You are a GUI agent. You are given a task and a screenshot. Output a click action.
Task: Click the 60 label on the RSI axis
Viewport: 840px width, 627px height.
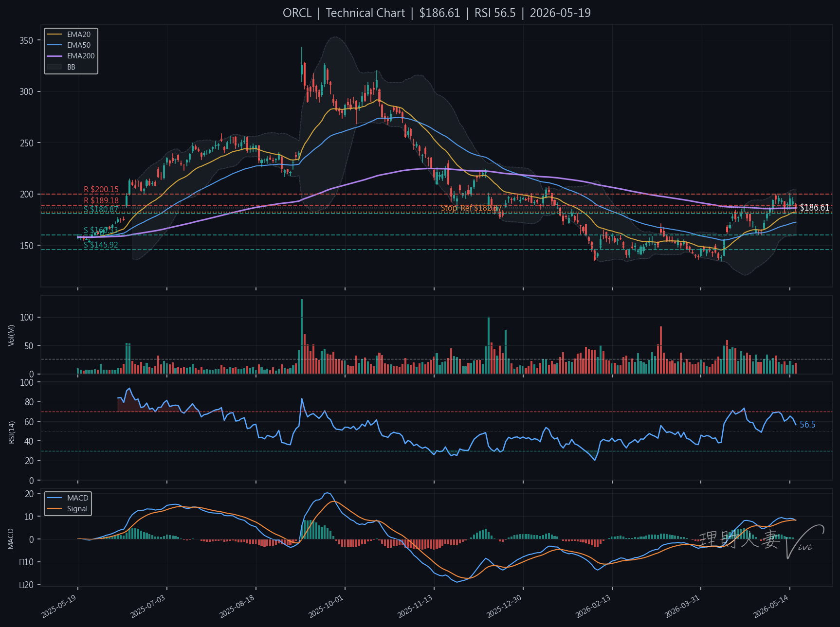(29, 422)
